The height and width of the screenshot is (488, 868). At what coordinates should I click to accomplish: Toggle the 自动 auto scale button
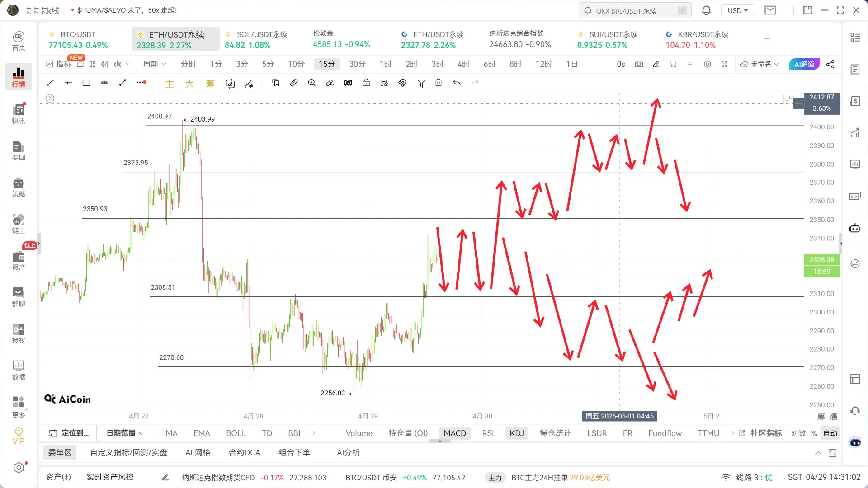coord(830,433)
